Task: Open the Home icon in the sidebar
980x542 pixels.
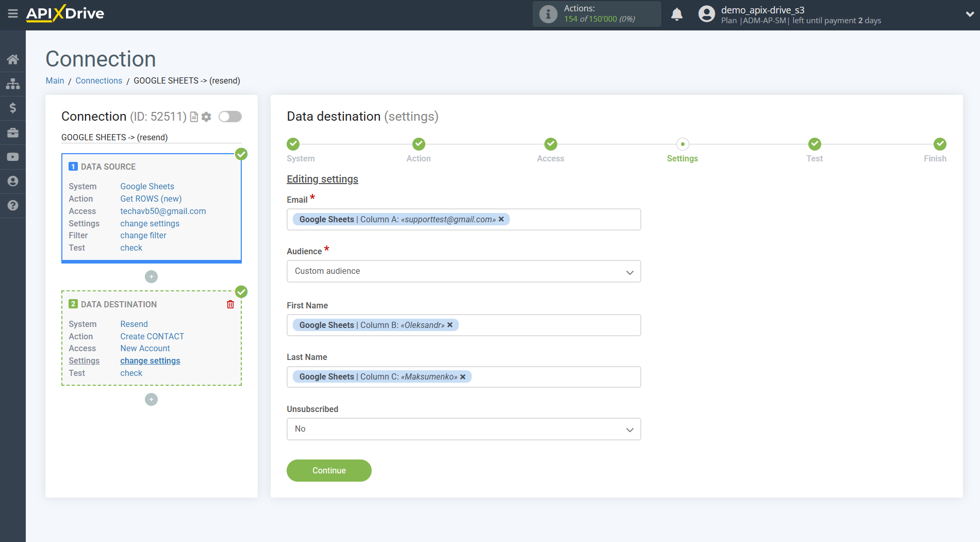Action: pyautogui.click(x=13, y=59)
